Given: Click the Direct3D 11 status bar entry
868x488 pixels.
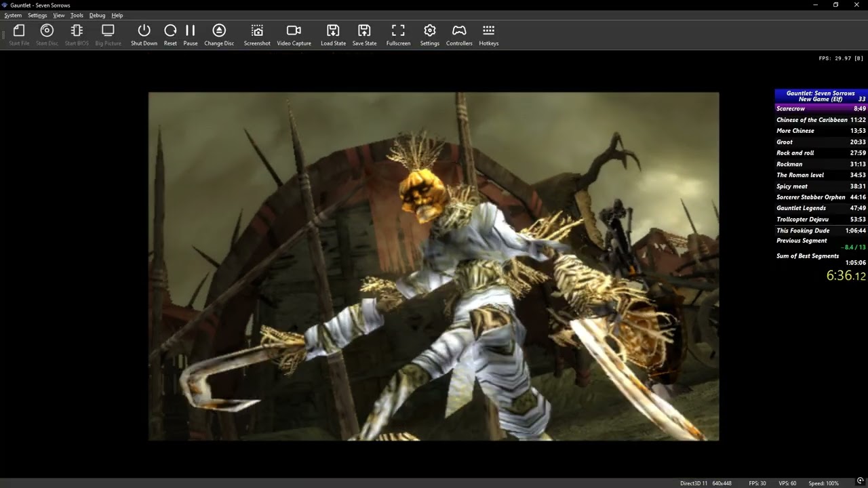Looking at the screenshot, I should click(x=694, y=483).
